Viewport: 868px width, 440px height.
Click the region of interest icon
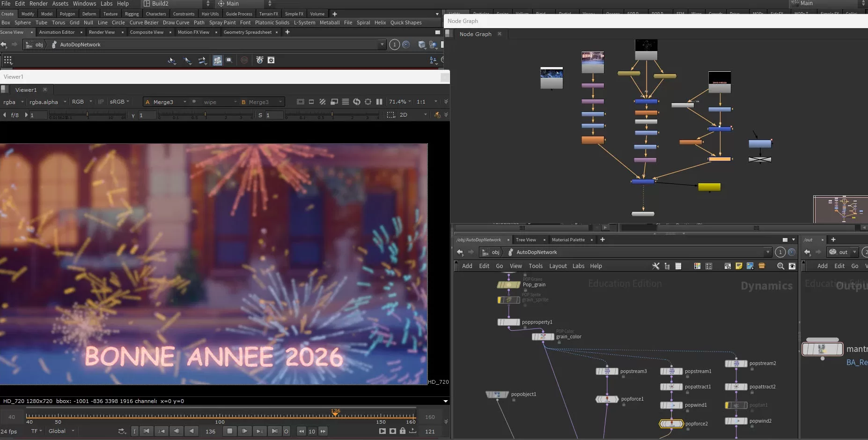click(x=391, y=115)
